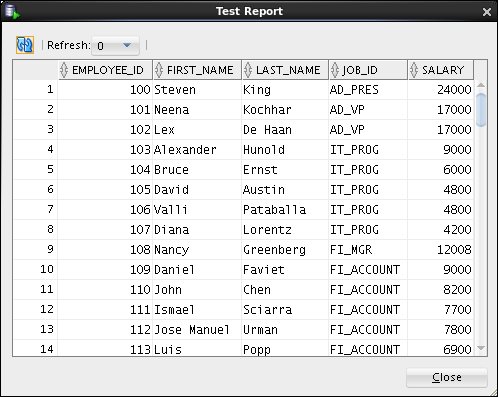Click last name cell Pataballa
The image size is (498, 397).
tap(285, 210)
